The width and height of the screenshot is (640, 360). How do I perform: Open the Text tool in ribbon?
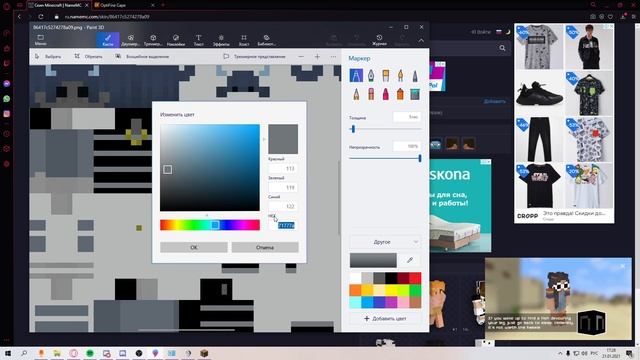pos(198,40)
